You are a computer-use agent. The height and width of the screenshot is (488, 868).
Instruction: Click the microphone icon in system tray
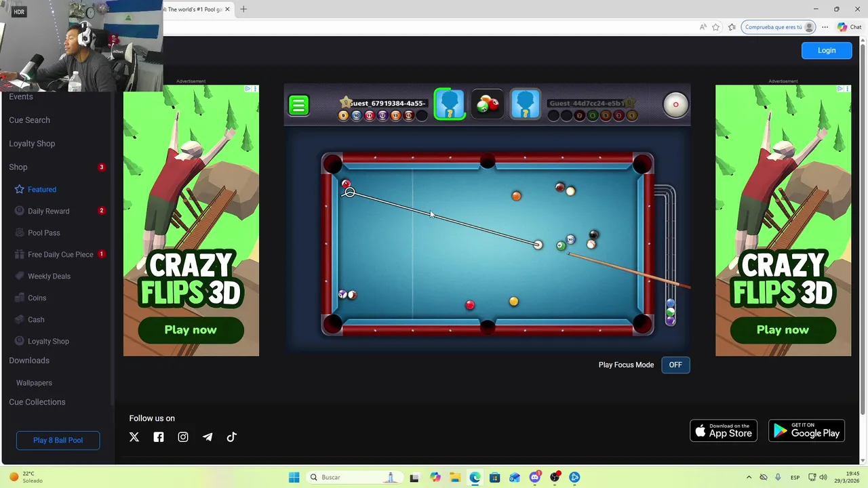(778, 477)
